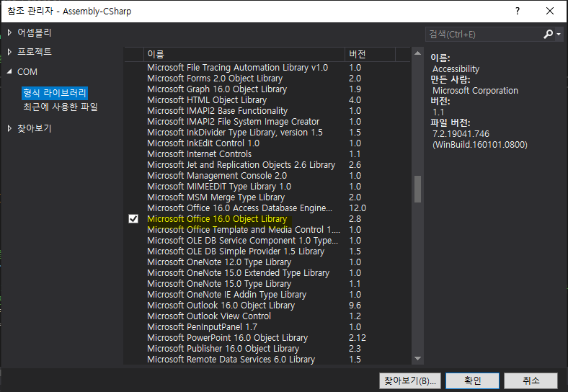Viewport: 568px width, 392px height.
Task: Select Microsoft MIMEEDIT Type Library 1.0
Action: [267, 187]
